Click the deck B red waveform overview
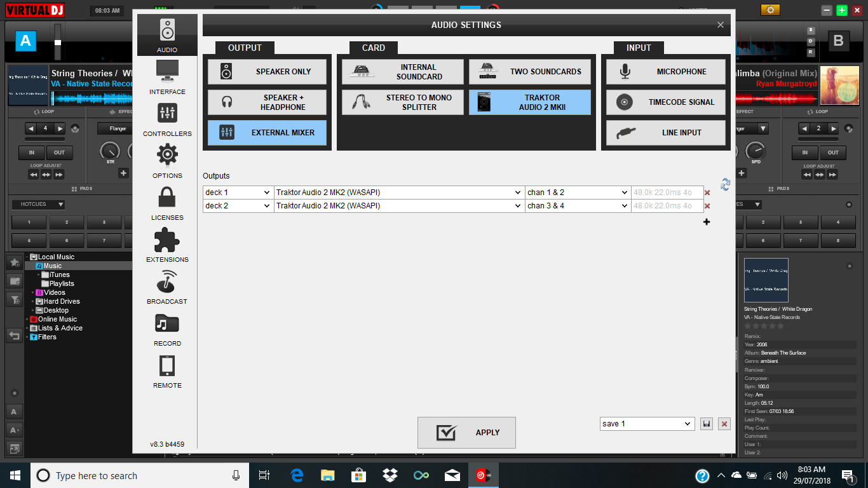 click(776, 98)
